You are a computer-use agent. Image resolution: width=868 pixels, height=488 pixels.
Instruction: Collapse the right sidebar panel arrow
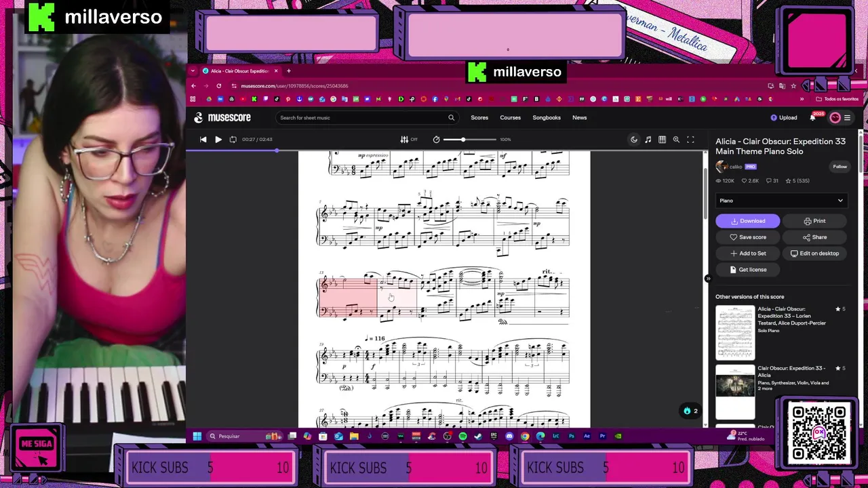click(708, 279)
